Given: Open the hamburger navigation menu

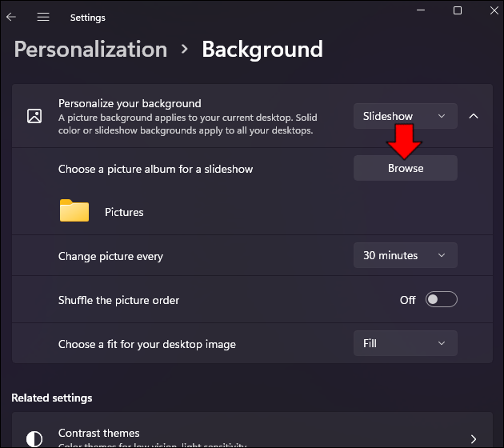Looking at the screenshot, I should tap(43, 17).
